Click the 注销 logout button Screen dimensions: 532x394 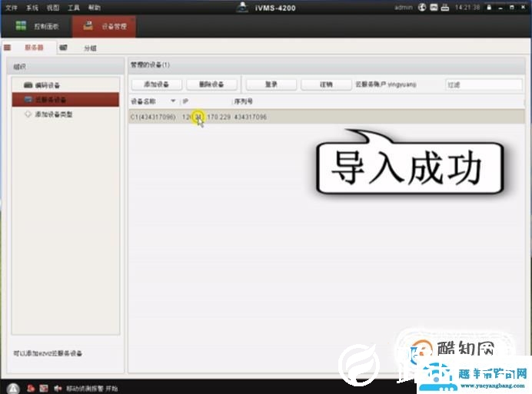326,84
